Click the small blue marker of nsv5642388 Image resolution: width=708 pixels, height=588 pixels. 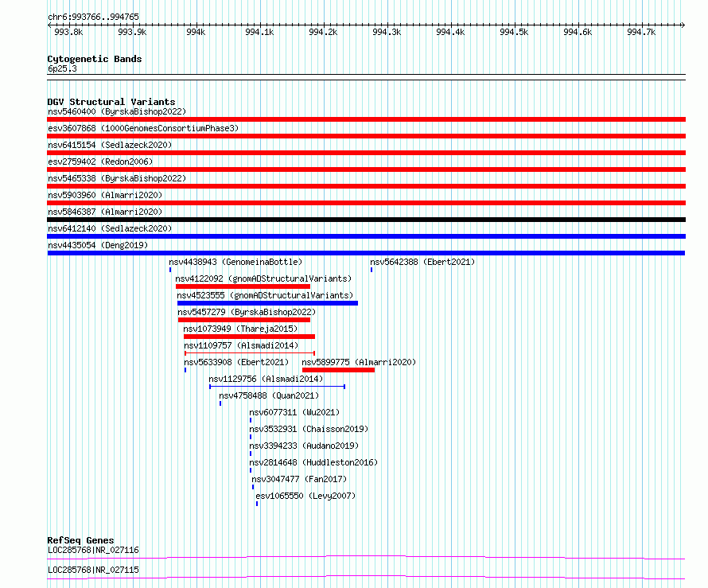click(372, 270)
